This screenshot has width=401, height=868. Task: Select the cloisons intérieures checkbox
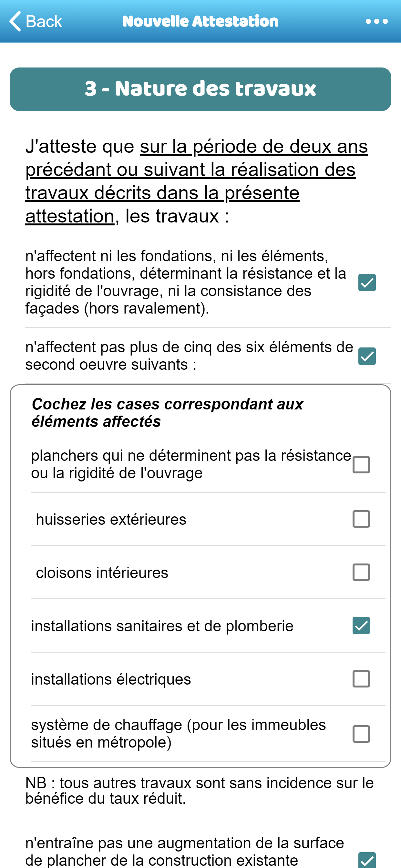(x=361, y=572)
